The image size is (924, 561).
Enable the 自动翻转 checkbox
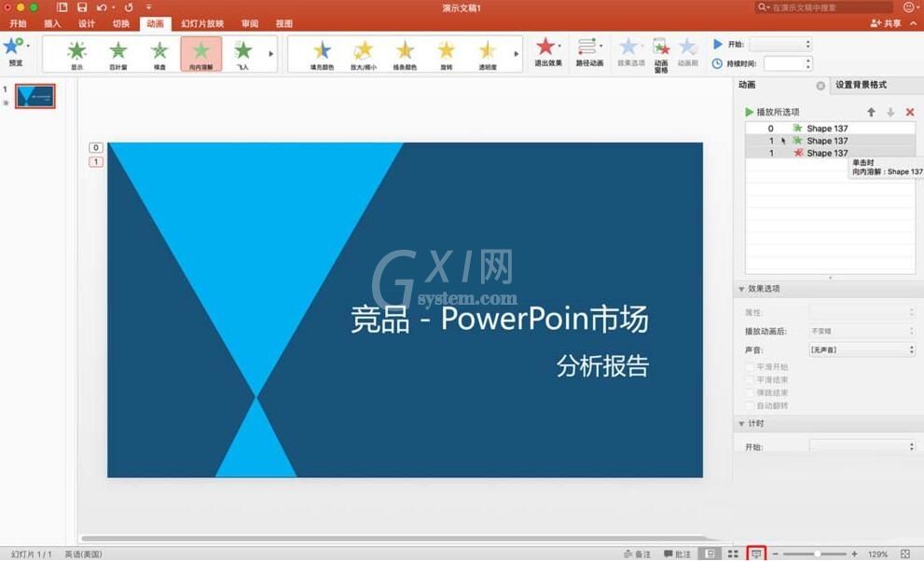pyautogui.click(x=751, y=405)
